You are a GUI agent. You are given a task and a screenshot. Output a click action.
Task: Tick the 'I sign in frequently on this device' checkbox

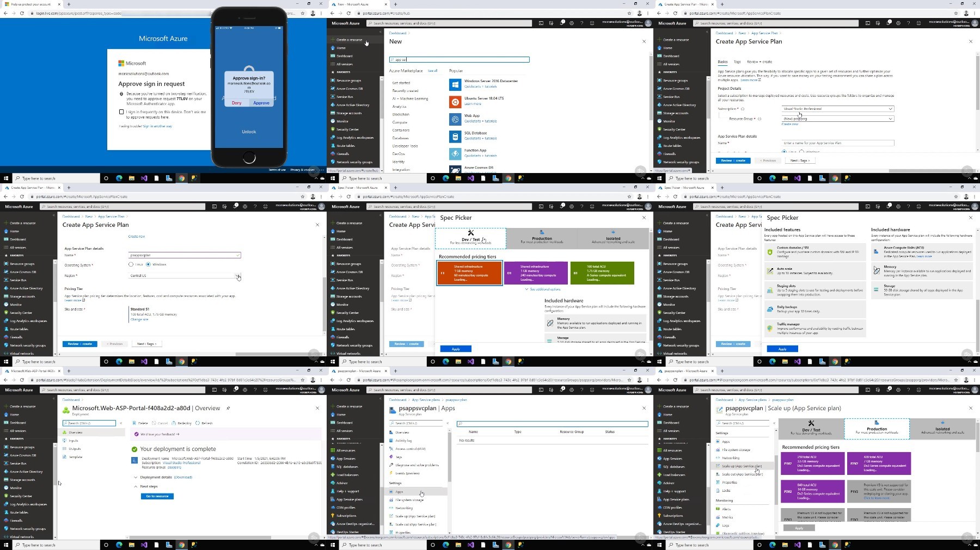pyautogui.click(x=121, y=112)
